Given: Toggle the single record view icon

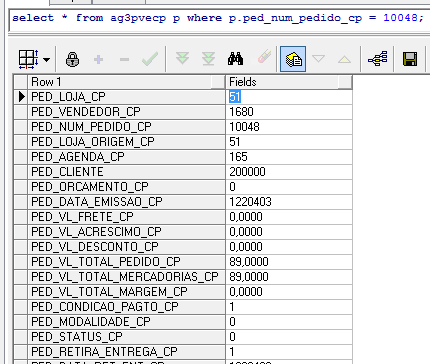Looking at the screenshot, I should coord(293,59).
